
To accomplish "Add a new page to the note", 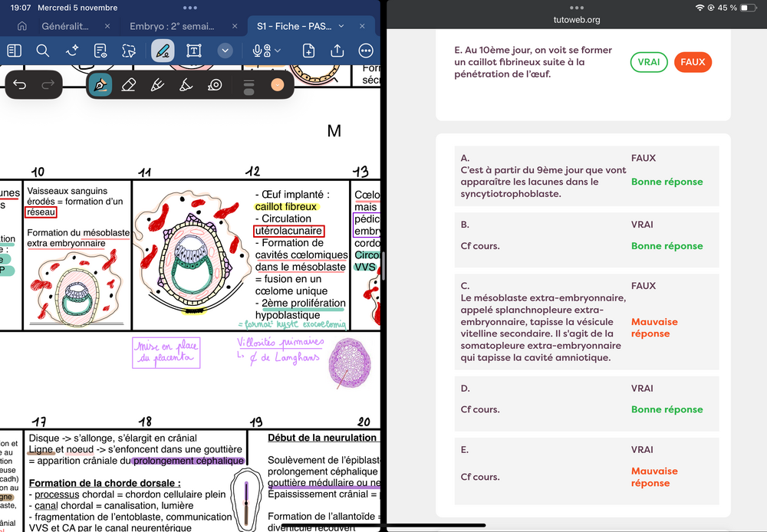I will (x=308, y=51).
